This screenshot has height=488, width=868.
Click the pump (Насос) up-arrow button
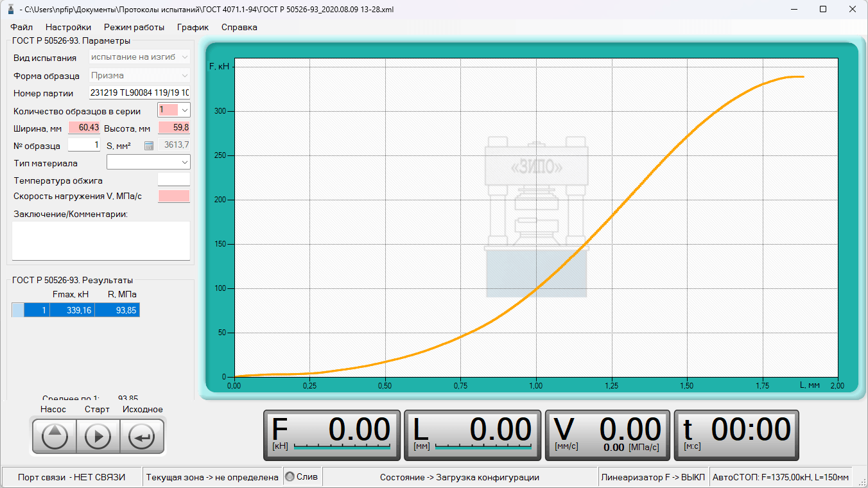coord(54,437)
